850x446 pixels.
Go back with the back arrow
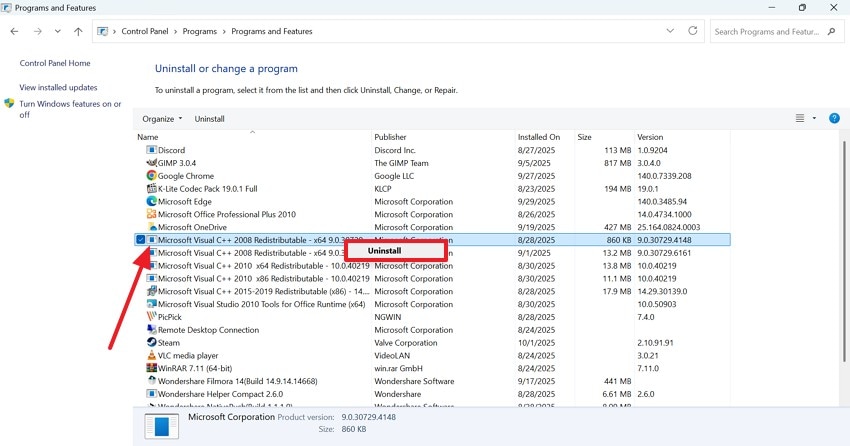[x=14, y=31]
